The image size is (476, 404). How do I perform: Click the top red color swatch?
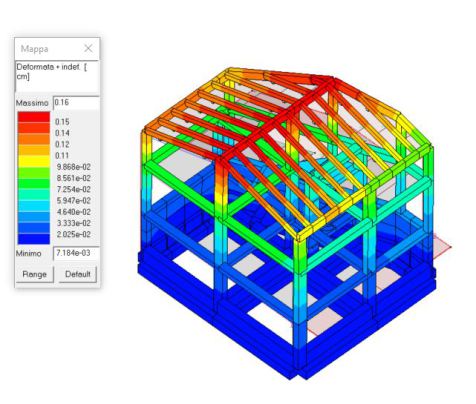click(x=34, y=117)
